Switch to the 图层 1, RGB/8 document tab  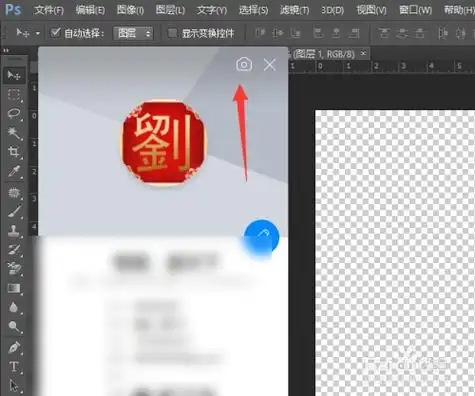coord(324,54)
